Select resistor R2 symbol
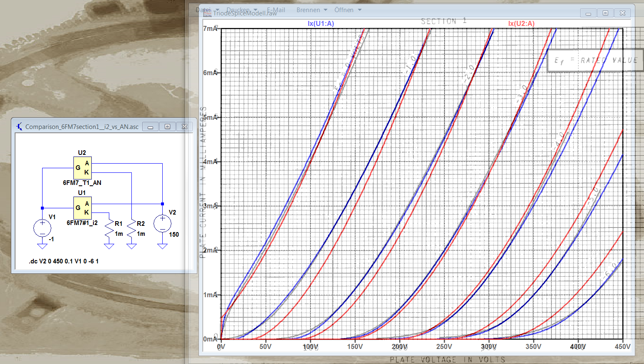The height and width of the screenshot is (364, 644). click(x=131, y=229)
